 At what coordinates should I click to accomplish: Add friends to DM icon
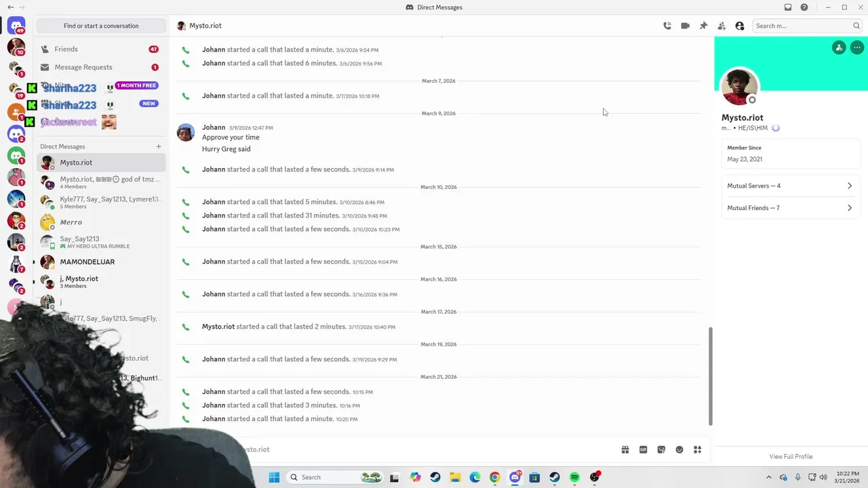point(722,26)
